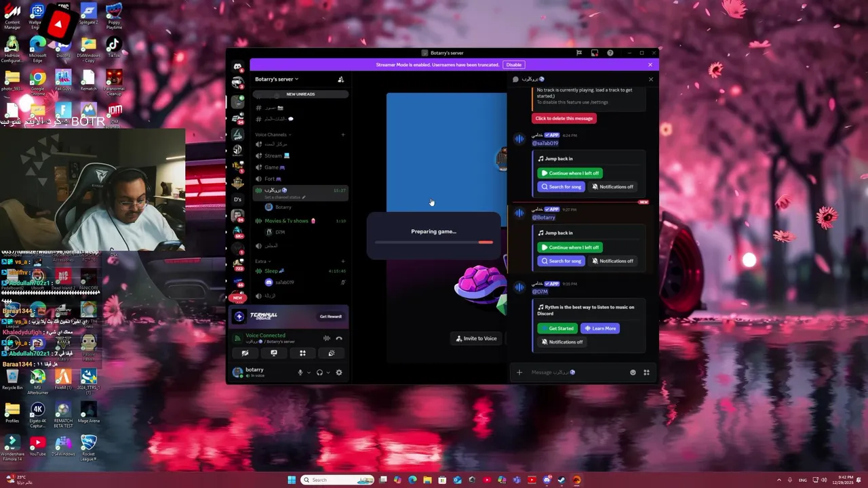Open apps launcher icon in chat box

(646, 372)
